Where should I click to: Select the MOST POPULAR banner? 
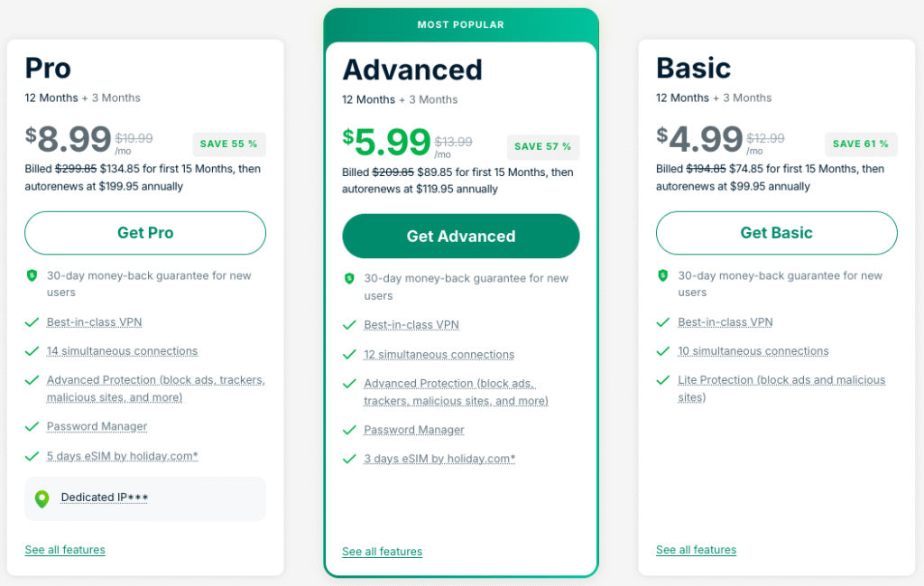(460, 24)
